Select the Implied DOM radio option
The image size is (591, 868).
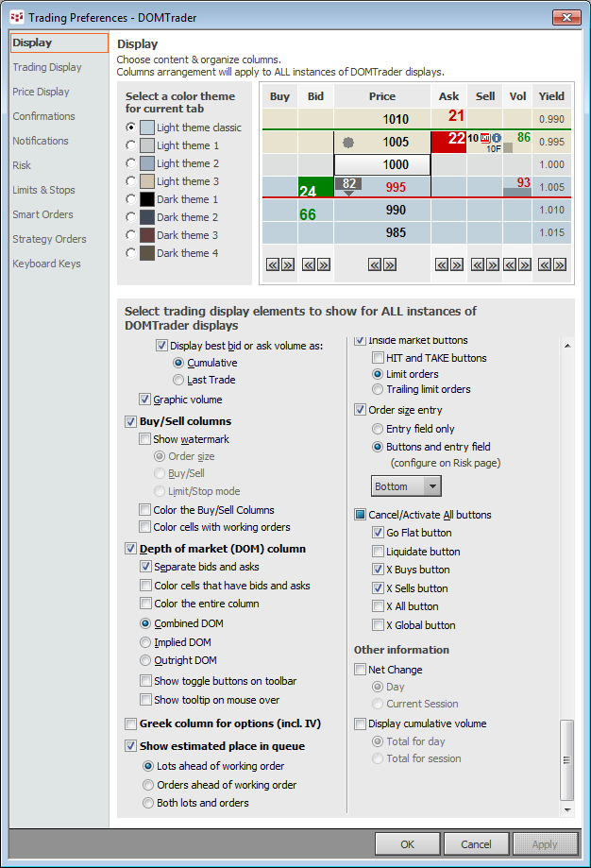145,642
